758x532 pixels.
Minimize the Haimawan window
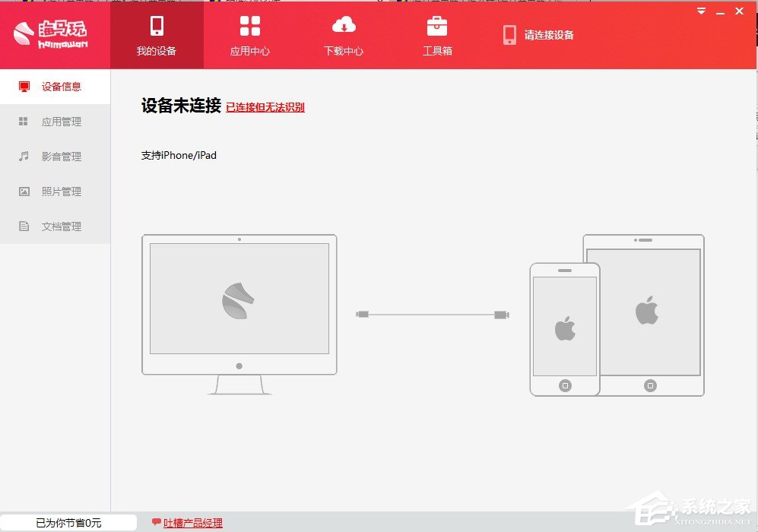719,11
